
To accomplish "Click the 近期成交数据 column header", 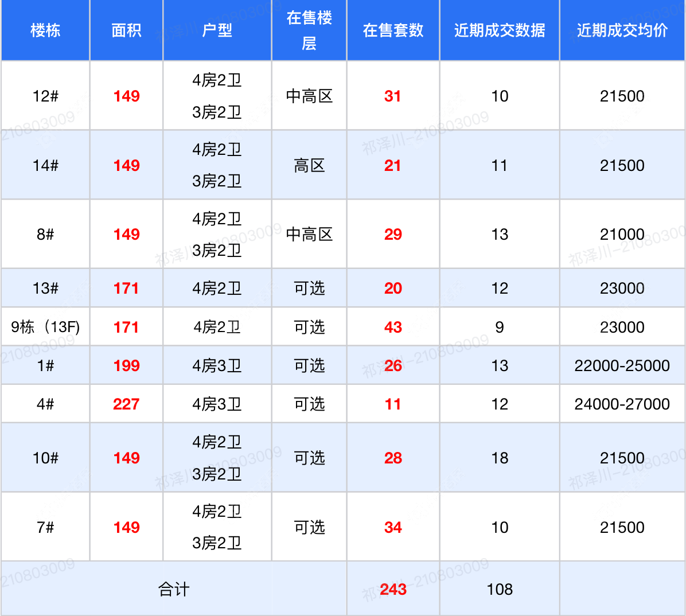I will click(x=499, y=30).
